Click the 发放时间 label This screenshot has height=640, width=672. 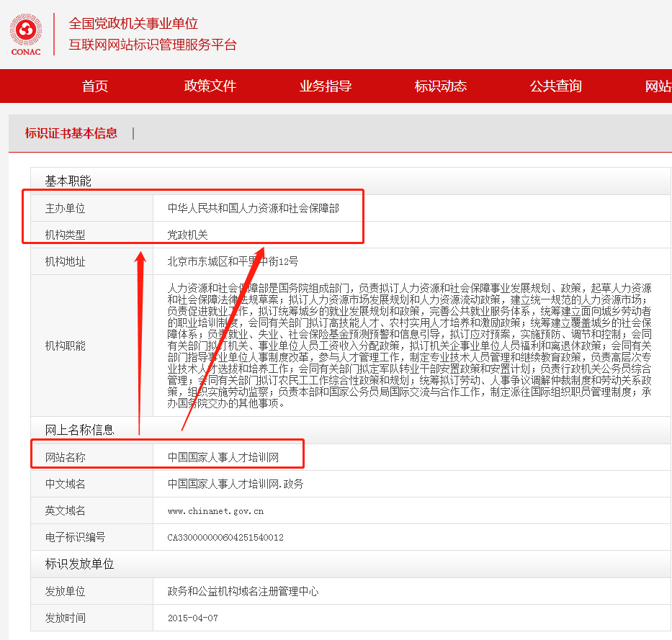[x=65, y=618]
